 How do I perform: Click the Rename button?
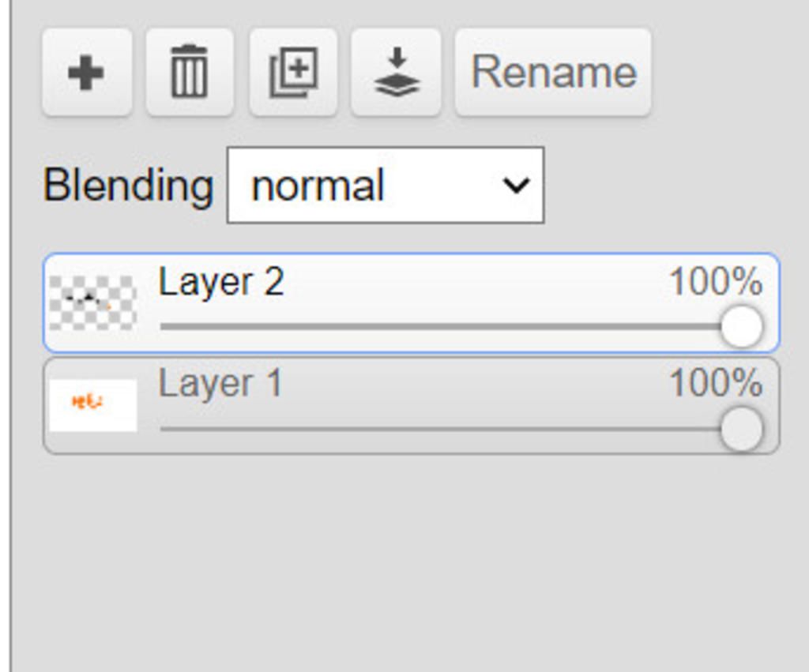pyautogui.click(x=553, y=72)
